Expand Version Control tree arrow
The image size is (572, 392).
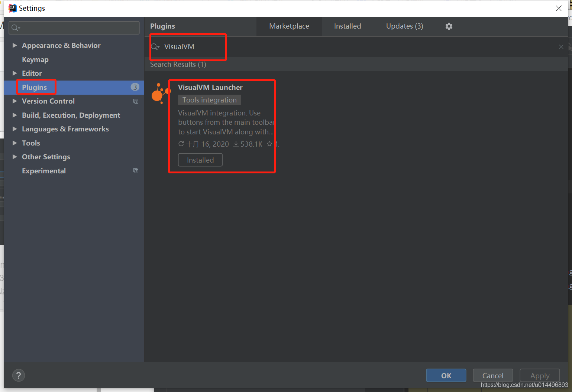14,101
